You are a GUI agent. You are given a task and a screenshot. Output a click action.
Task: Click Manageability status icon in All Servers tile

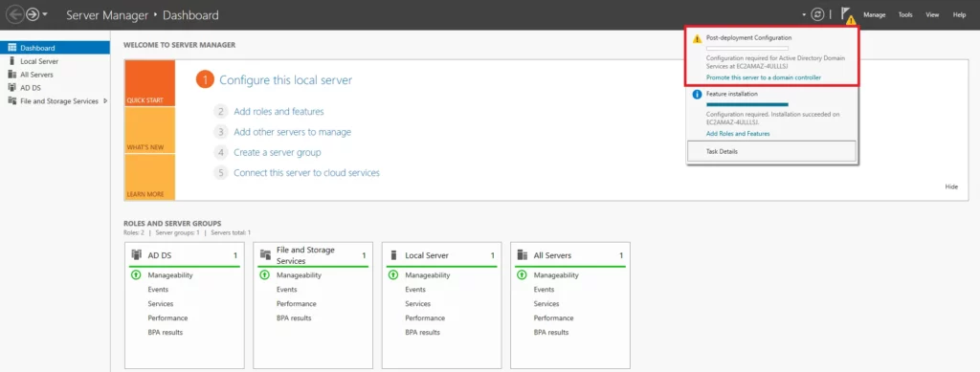(x=522, y=275)
